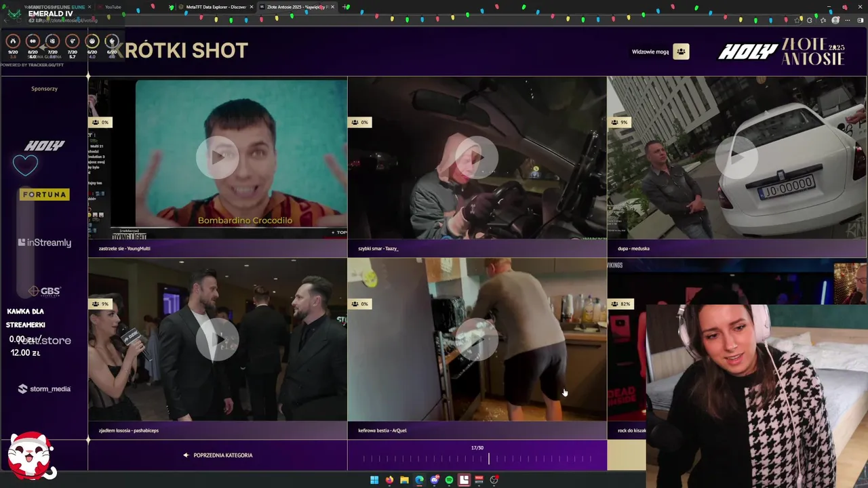Click the 9% vote badge on pashabiceps clip
The image size is (868, 488).
[100, 304]
